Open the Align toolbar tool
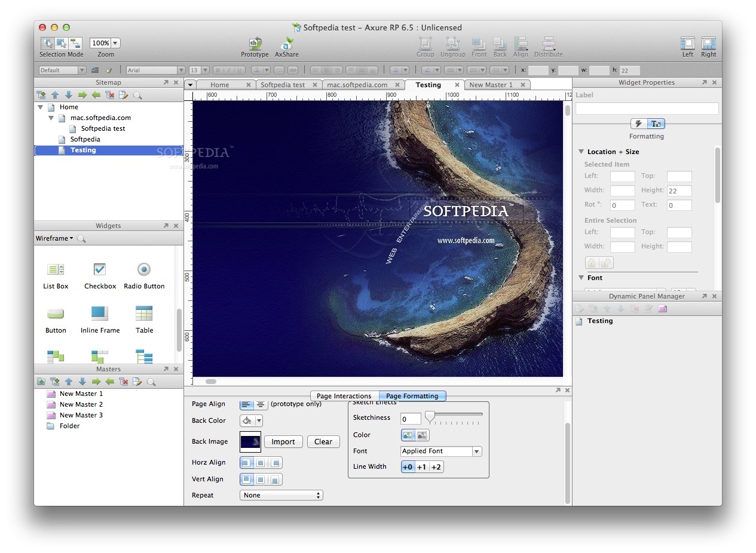The width and height of the screenshot is (756, 553). pyautogui.click(x=521, y=47)
